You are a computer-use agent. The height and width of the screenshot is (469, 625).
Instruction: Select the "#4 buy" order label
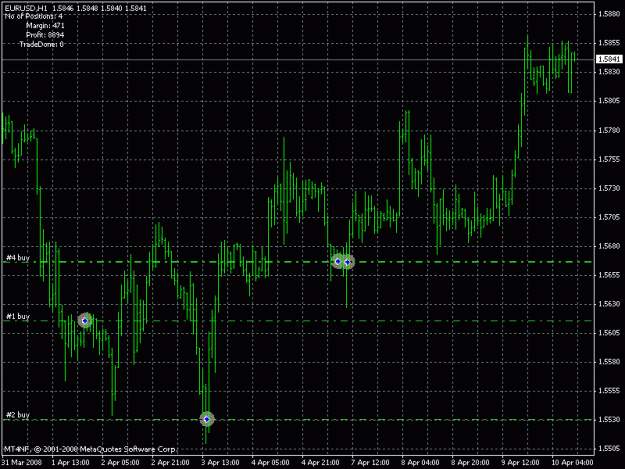point(18,258)
